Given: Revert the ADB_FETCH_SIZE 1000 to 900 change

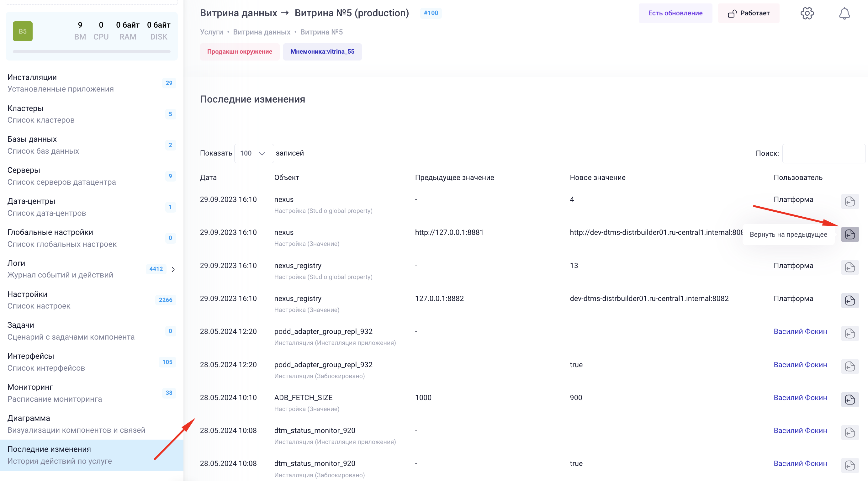Looking at the screenshot, I should click(x=849, y=399).
